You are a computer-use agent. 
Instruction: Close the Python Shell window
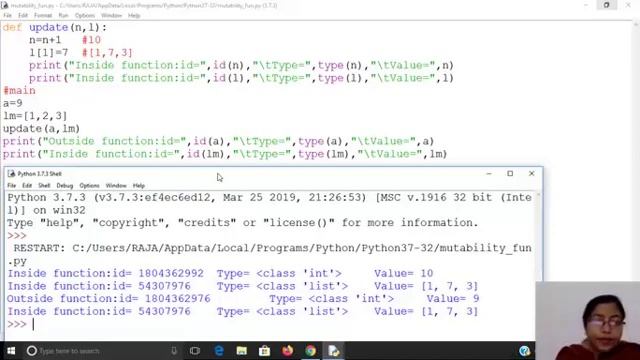coord(531,174)
